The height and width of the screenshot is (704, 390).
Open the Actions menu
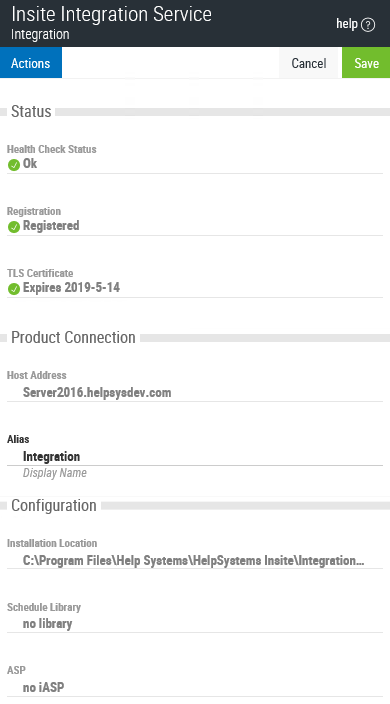click(31, 63)
